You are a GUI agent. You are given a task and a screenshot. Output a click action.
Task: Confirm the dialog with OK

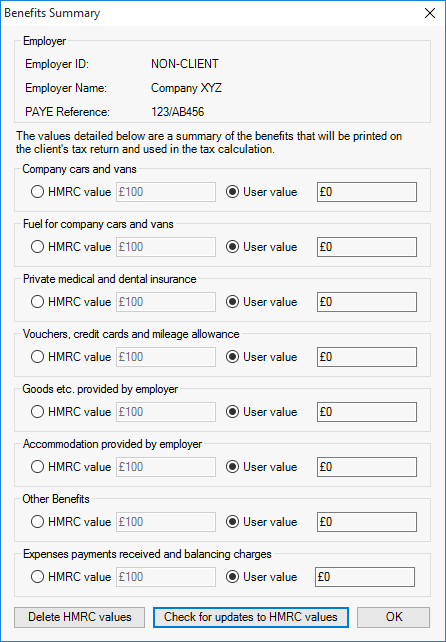click(x=394, y=617)
